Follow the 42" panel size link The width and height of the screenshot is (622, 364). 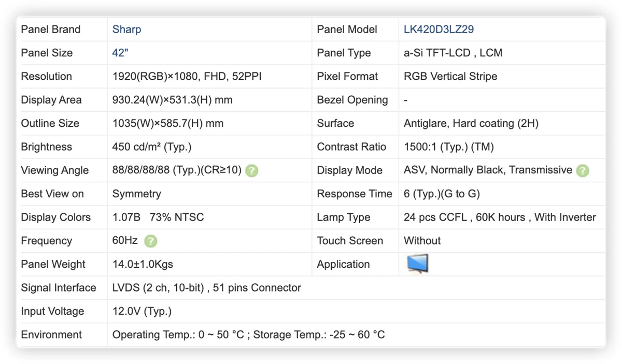coord(120,53)
